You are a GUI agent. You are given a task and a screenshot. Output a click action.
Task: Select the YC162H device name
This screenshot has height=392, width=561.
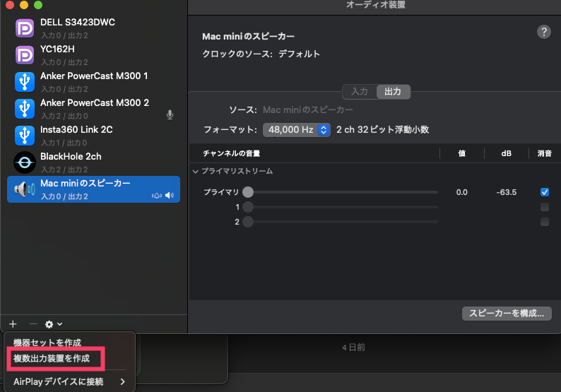pos(57,49)
